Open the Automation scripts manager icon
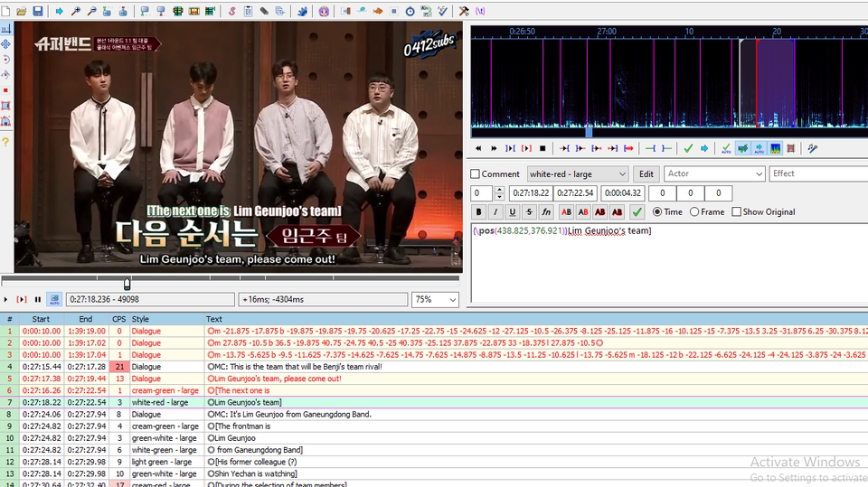The image size is (868, 487). pyautogui.click(x=302, y=11)
